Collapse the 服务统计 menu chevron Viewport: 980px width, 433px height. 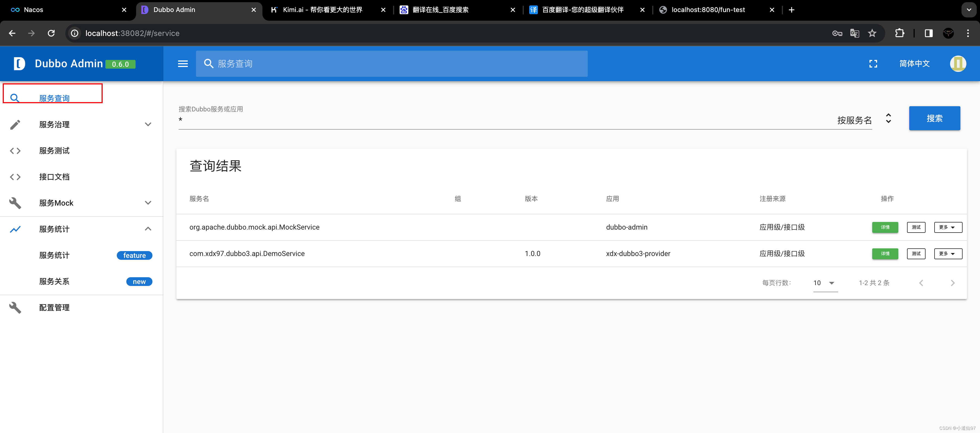(148, 229)
